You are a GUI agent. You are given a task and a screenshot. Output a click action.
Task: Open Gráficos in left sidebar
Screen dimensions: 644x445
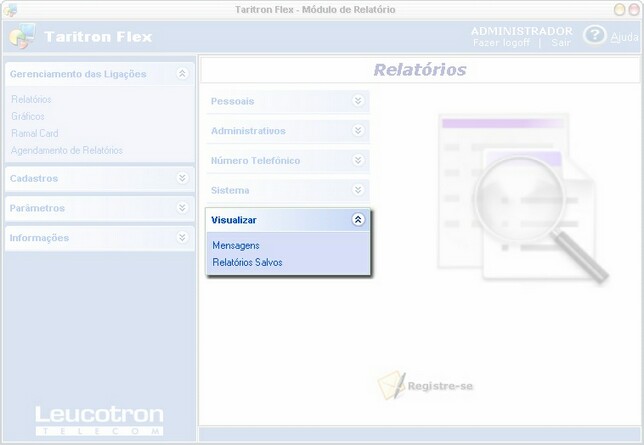[x=28, y=116]
